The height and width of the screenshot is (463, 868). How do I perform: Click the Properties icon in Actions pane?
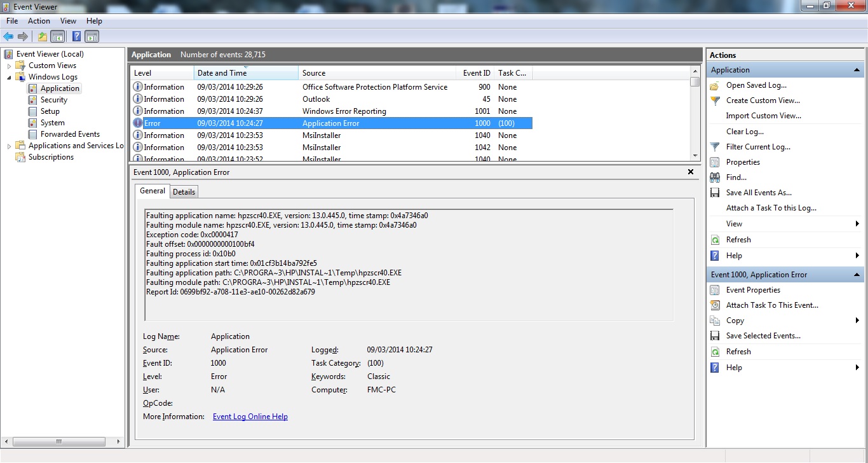(x=715, y=162)
